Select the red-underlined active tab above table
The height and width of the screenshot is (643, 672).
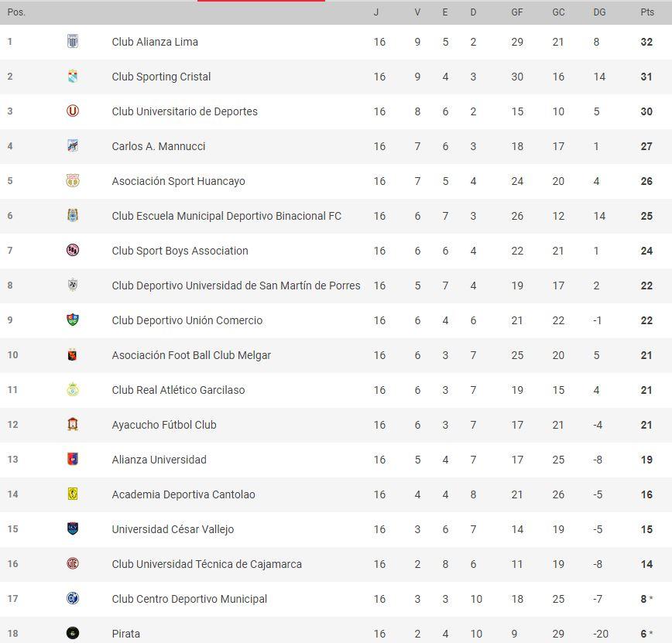click(261, 1)
